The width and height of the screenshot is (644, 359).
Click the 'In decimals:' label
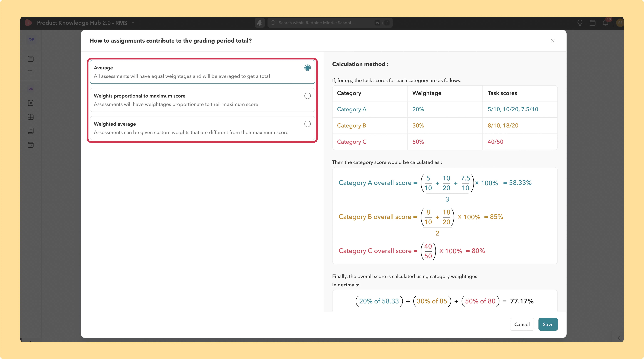[345, 285]
